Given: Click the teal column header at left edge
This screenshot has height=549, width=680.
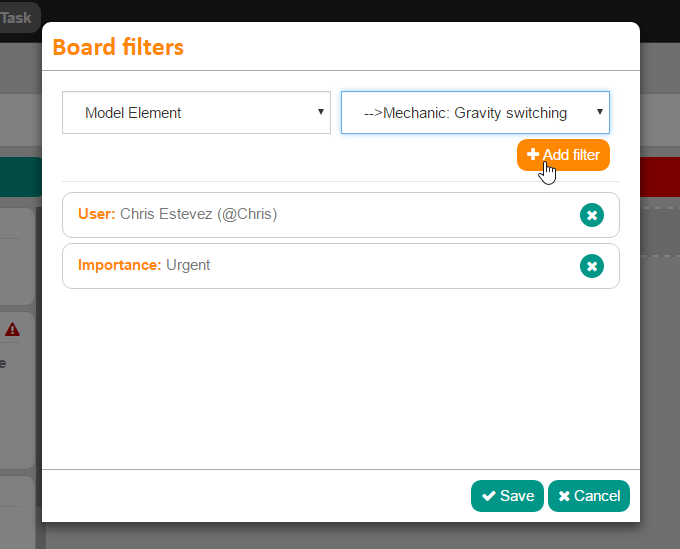Looking at the screenshot, I should [x=20, y=176].
